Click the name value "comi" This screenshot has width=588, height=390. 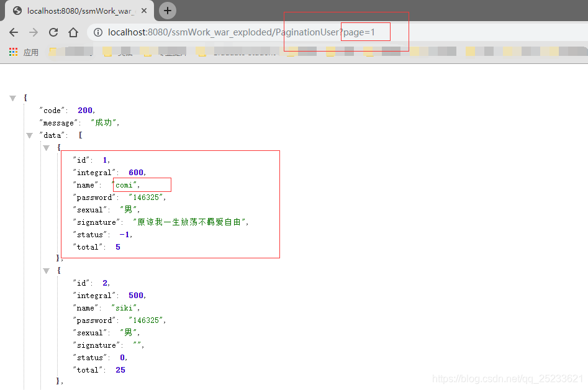[x=124, y=185]
